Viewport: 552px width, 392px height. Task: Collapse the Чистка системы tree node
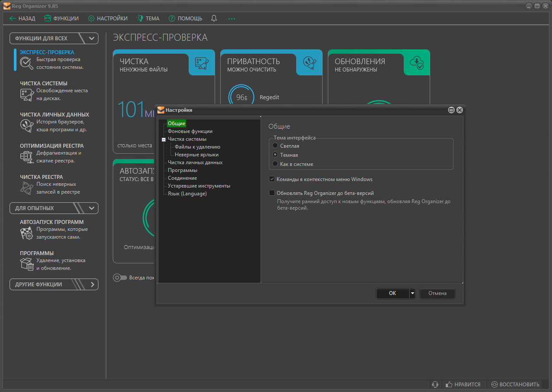[163, 139]
